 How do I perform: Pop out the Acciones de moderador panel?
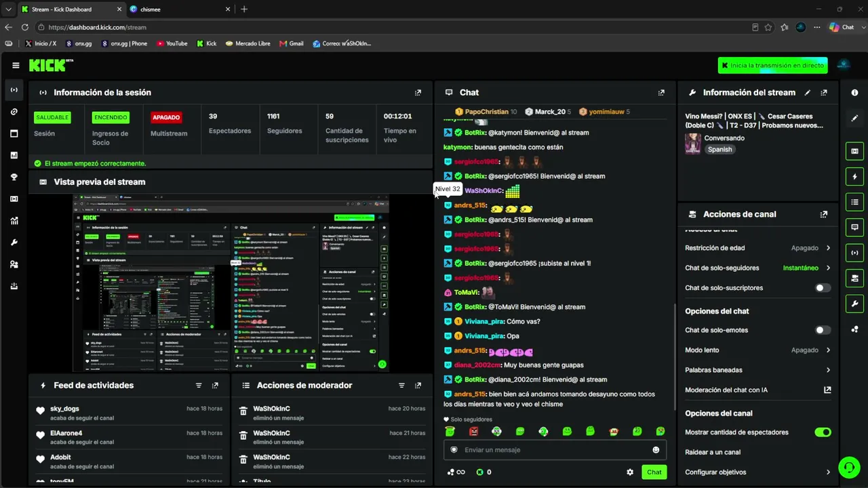coord(418,385)
